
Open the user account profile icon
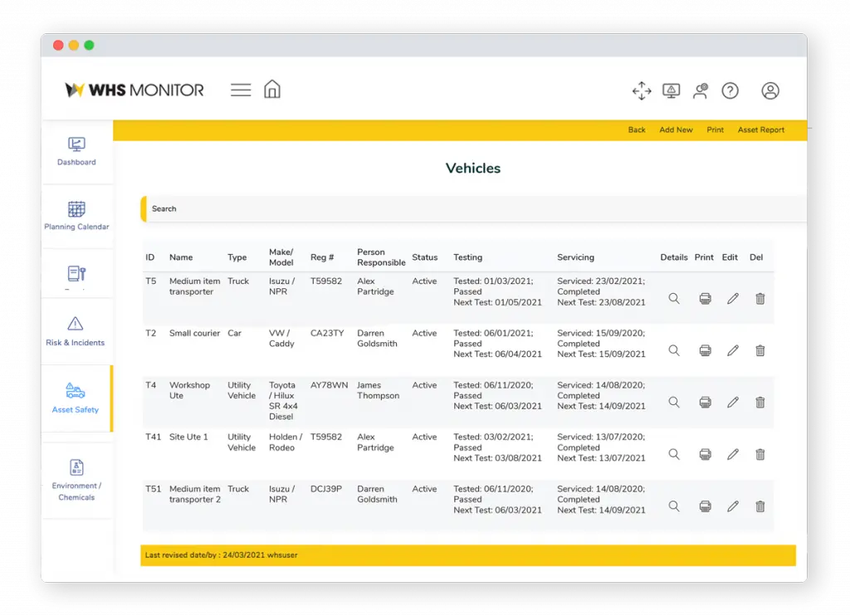pyautogui.click(x=770, y=90)
